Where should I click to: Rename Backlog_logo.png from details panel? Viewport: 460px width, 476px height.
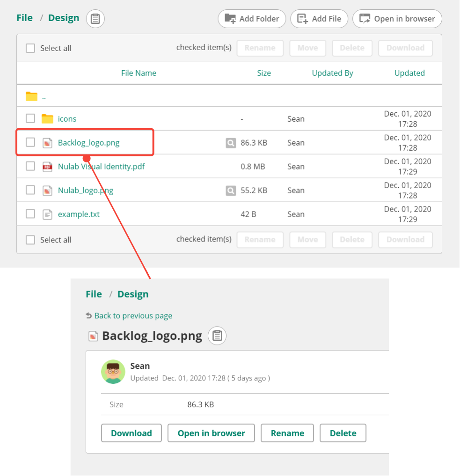287,433
